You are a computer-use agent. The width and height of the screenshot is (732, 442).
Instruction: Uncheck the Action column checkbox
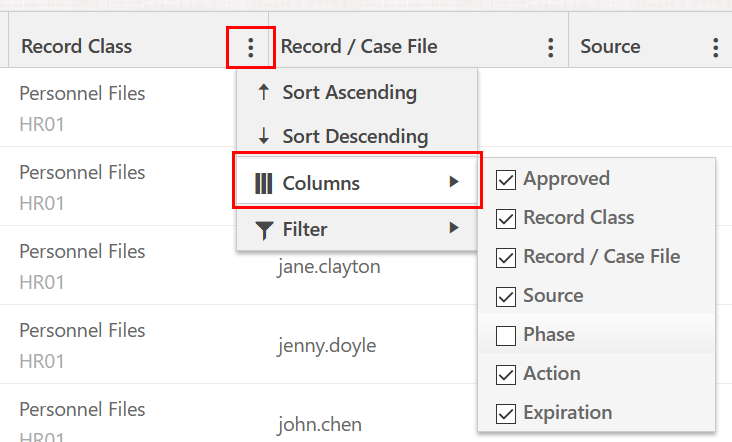(506, 374)
